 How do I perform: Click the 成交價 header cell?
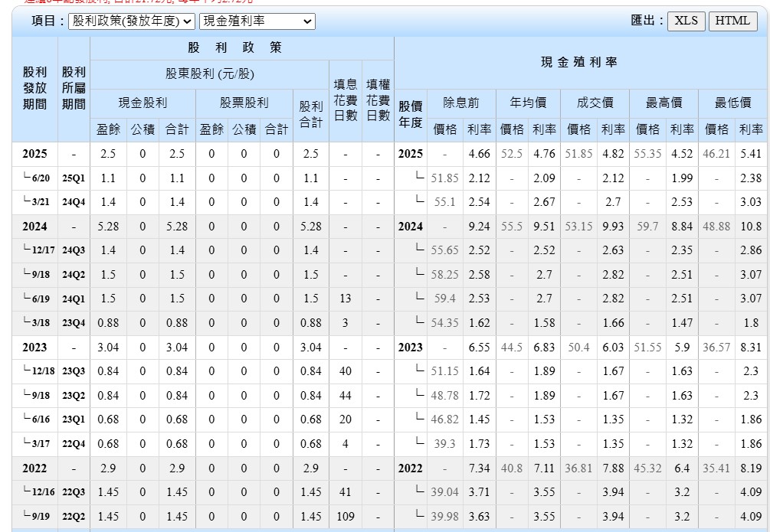point(595,103)
